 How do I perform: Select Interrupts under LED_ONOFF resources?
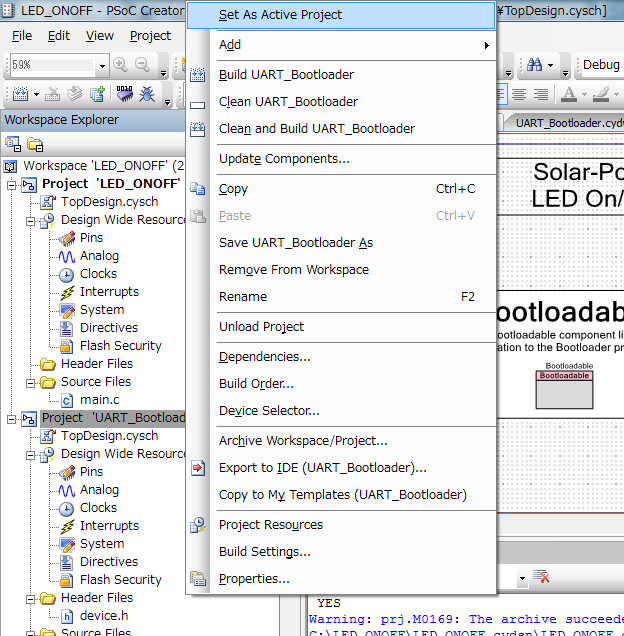(x=109, y=292)
